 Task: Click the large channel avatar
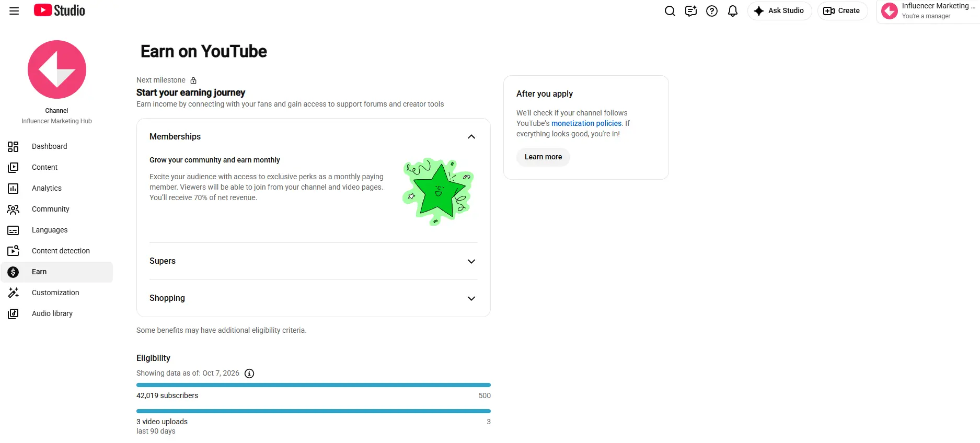tap(57, 69)
